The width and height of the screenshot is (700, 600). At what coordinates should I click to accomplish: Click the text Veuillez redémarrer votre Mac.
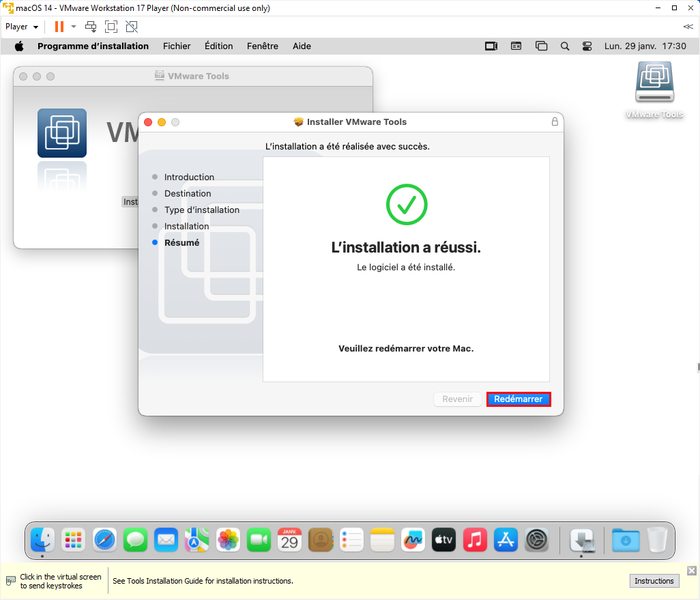(406, 349)
